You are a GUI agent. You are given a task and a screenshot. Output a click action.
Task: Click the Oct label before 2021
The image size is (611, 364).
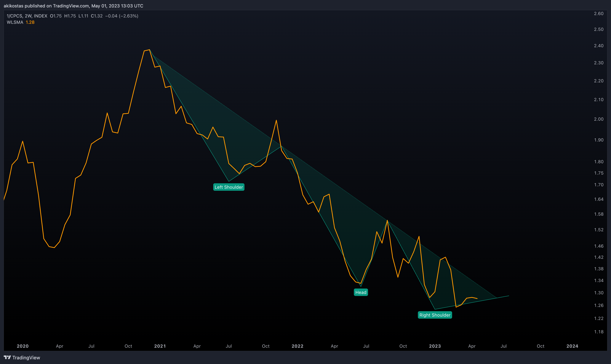128,346
